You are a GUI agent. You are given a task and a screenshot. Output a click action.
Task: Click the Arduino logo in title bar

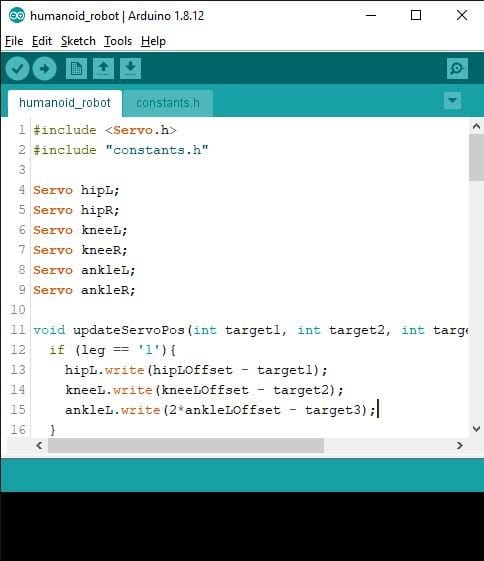17,16
